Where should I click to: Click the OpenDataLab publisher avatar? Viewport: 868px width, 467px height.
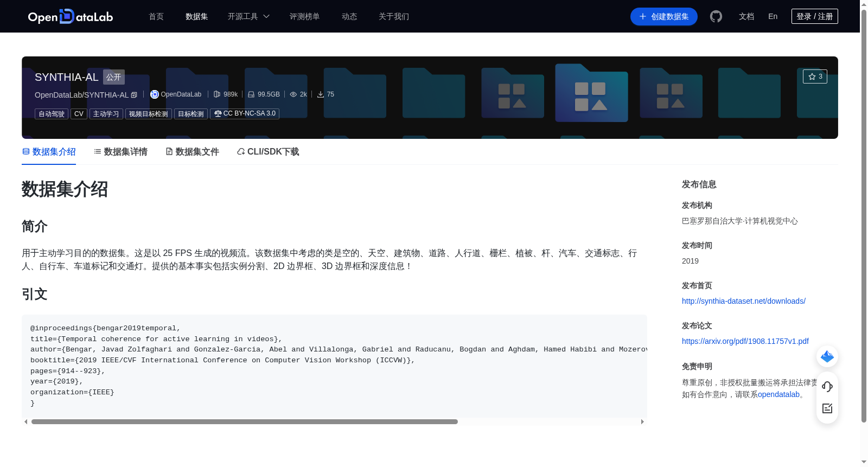point(155,94)
